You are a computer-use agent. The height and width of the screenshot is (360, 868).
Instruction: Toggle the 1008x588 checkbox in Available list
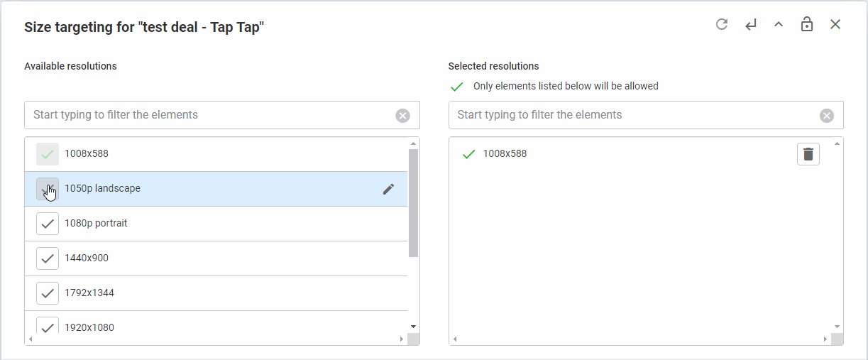[48, 154]
